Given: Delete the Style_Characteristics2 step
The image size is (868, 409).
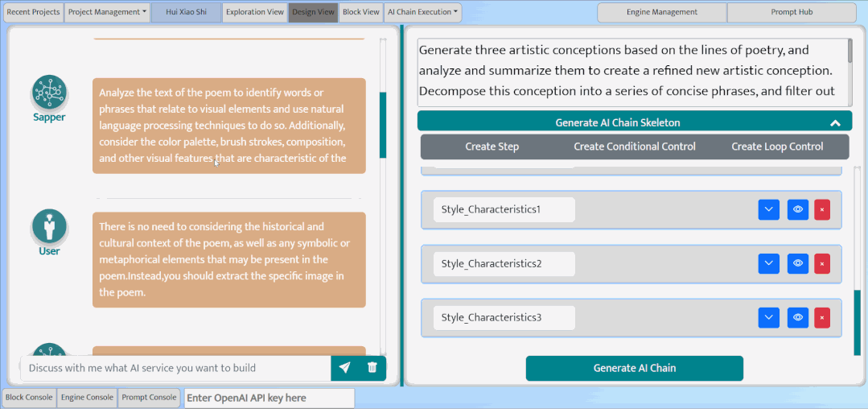Looking at the screenshot, I should (x=822, y=264).
